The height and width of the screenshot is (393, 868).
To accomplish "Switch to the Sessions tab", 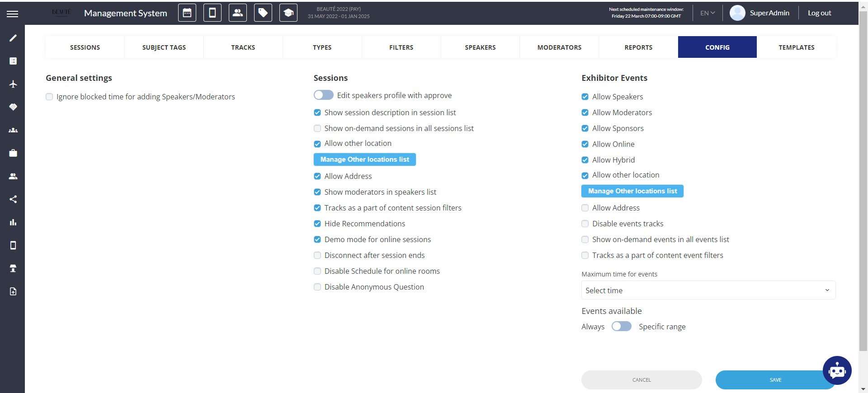I will click(x=85, y=47).
